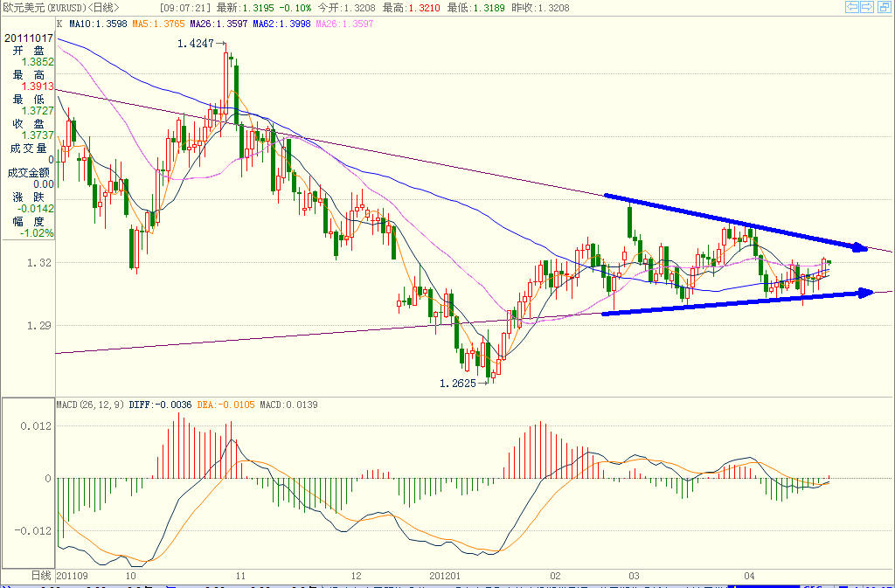The height and width of the screenshot is (588, 895).
Task: Select the pink MA26:1.3597 indicator label
Action: [x=344, y=24]
